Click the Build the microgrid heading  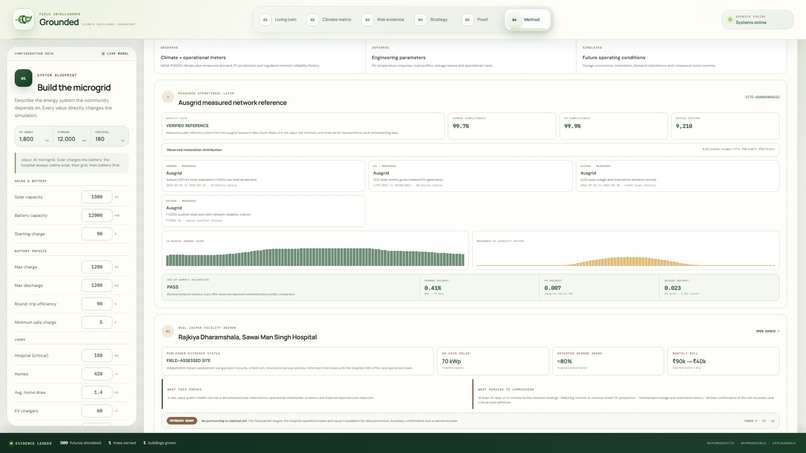pos(74,87)
